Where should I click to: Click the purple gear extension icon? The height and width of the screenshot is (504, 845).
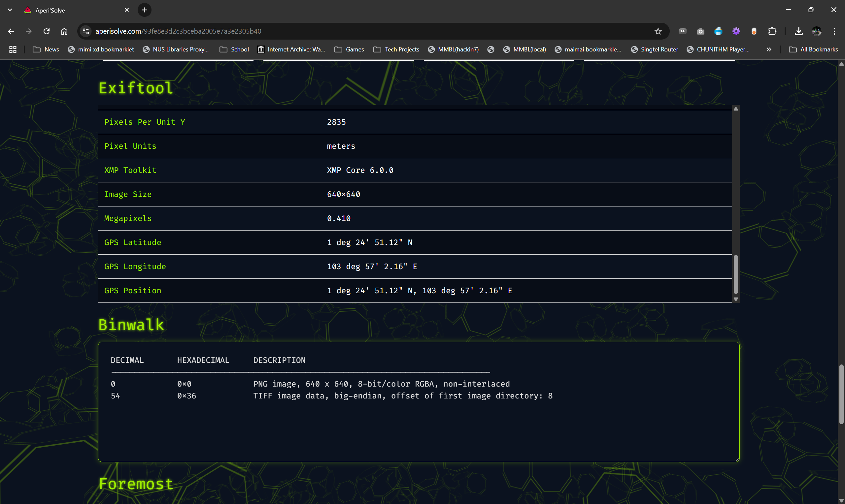(x=736, y=31)
